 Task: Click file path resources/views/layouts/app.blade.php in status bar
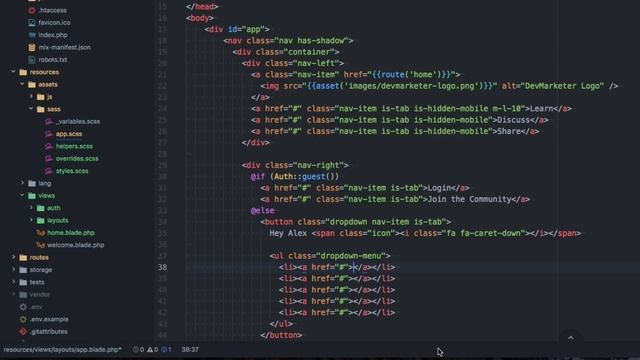pyautogui.click(x=62, y=350)
